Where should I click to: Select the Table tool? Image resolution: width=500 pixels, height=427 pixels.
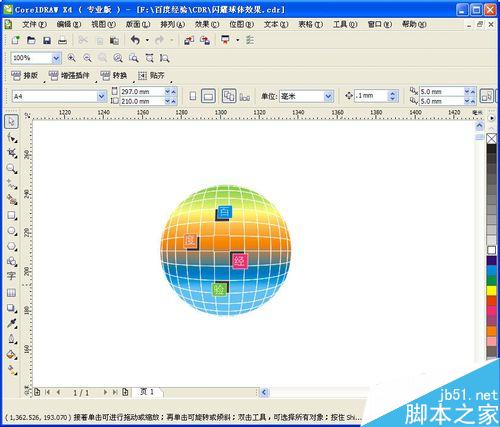[x=11, y=293]
